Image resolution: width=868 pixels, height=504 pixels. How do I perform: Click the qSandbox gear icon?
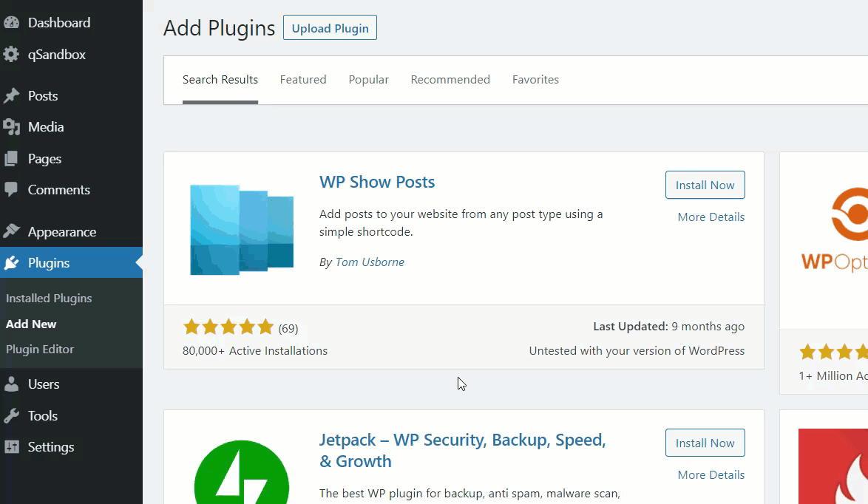11,54
